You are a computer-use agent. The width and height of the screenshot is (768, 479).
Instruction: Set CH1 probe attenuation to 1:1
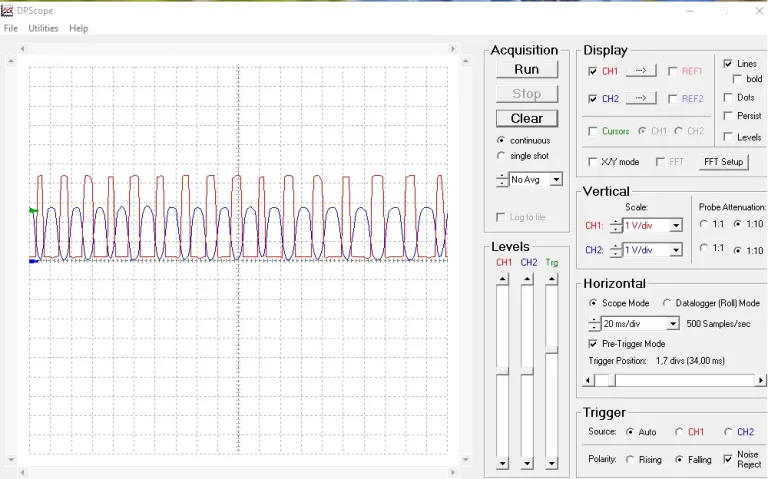pos(704,224)
